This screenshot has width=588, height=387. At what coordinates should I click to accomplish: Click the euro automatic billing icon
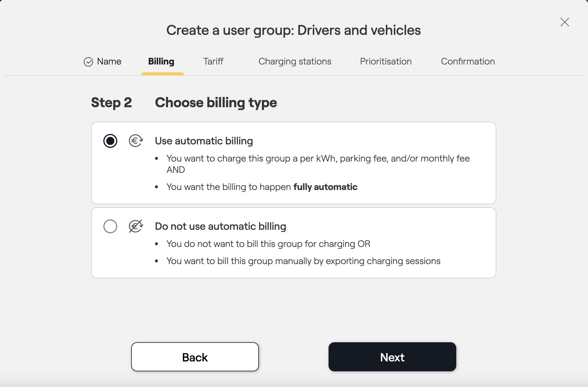click(136, 141)
